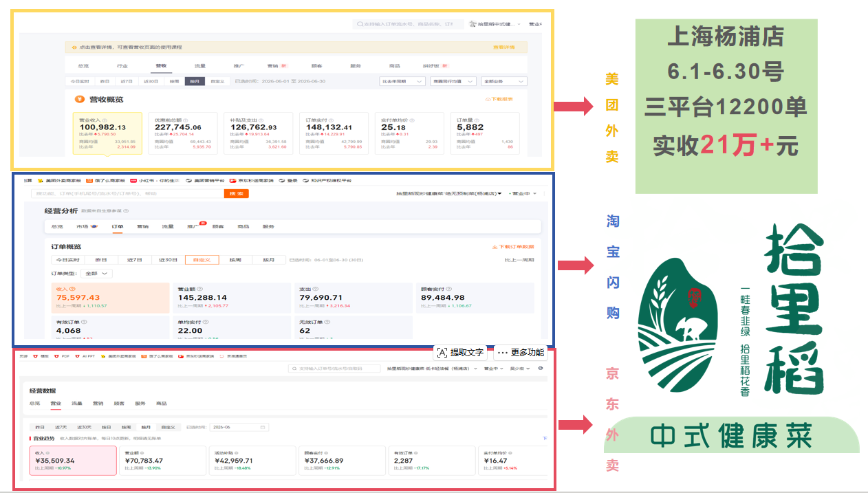Click the Meituan order search input field
The width and height of the screenshot is (868, 493).
pos(409,24)
